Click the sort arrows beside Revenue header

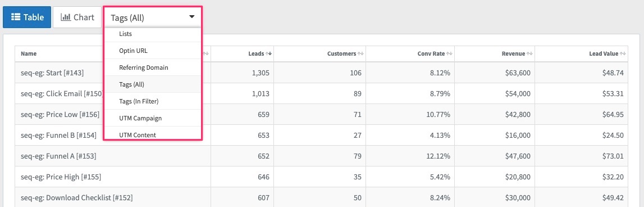530,54
